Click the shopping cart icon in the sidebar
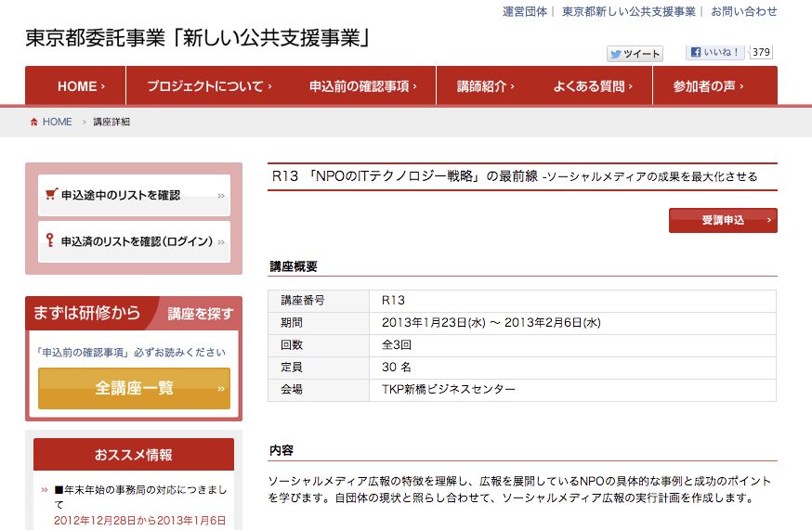Image resolution: width=812 pixels, height=530 pixels. [51, 195]
